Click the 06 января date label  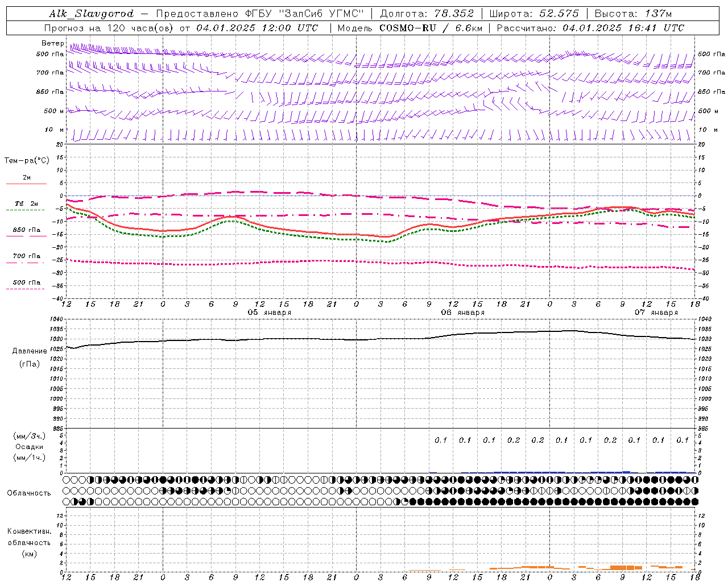point(463,313)
